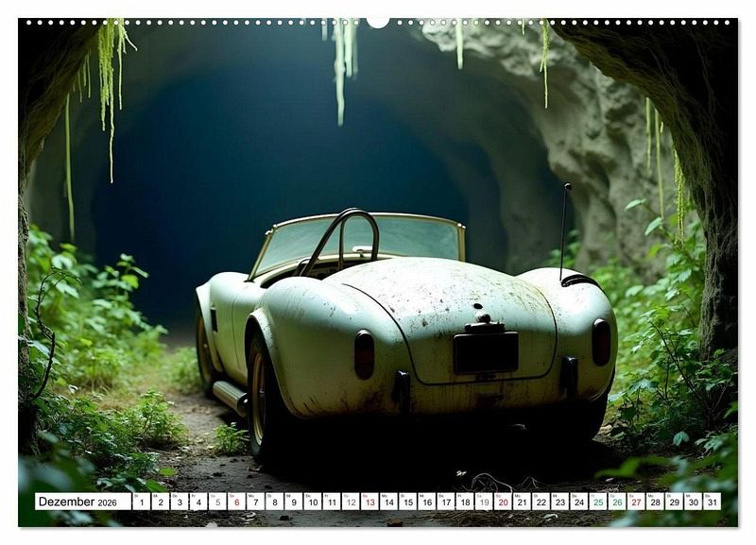Click day 24 on the date row
Screen dimensions: 756x545
578,502
